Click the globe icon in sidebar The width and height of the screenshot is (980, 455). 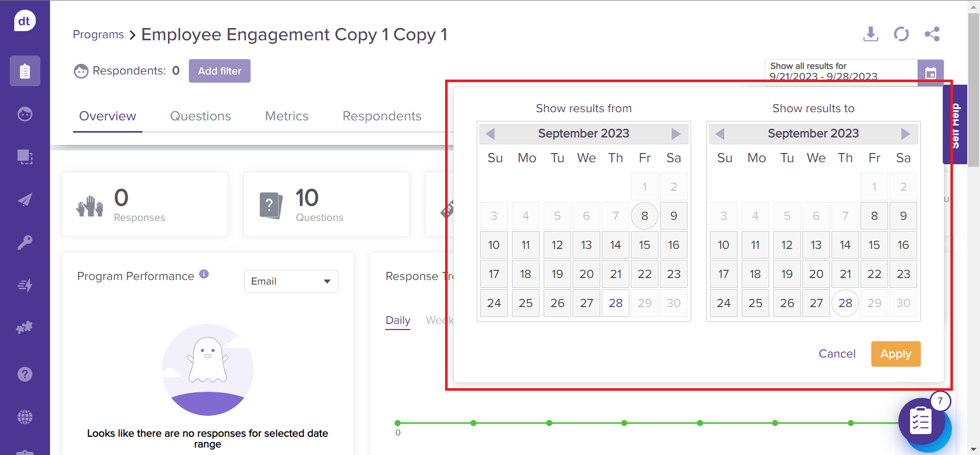(24, 417)
